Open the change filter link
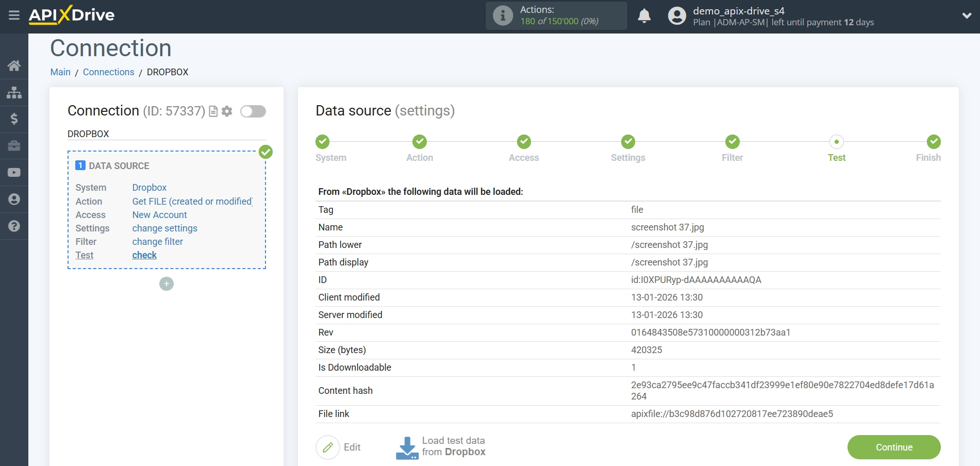 tap(157, 241)
